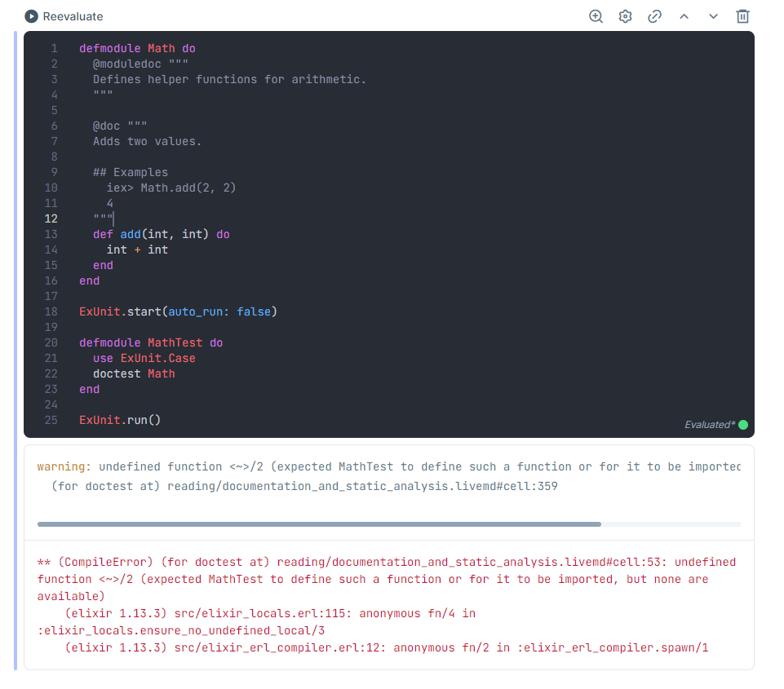Click '## Examples' on line 9
Image resolution: width=784 pixels, height=689 pixels.
[x=131, y=172]
